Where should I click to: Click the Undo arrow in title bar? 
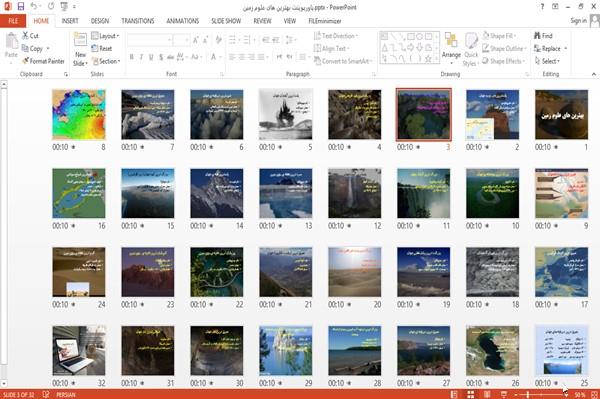[34, 7]
